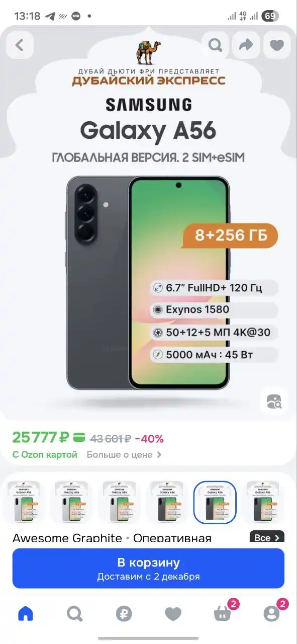The image size is (297, 644).
Task: Select the first silver color variant thumbnail
Action: [24, 502]
